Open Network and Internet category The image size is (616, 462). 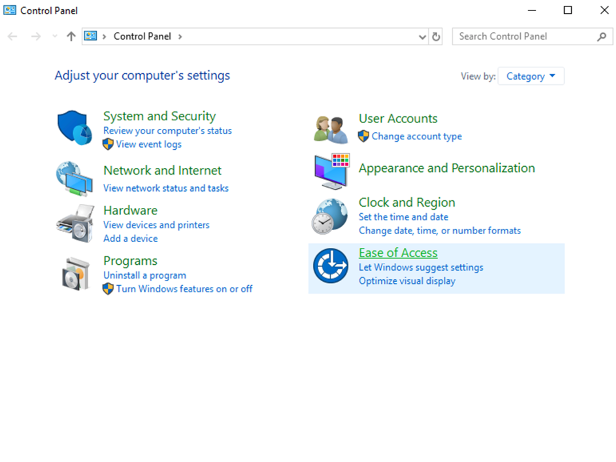click(x=162, y=170)
